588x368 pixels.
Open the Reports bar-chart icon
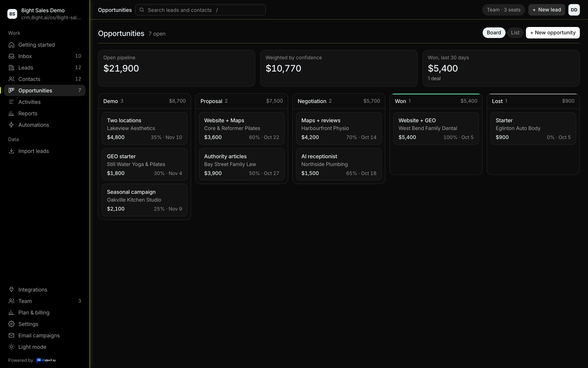11,113
